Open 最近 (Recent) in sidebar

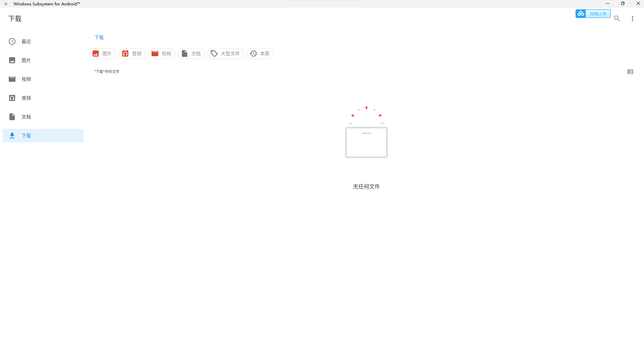(26, 41)
